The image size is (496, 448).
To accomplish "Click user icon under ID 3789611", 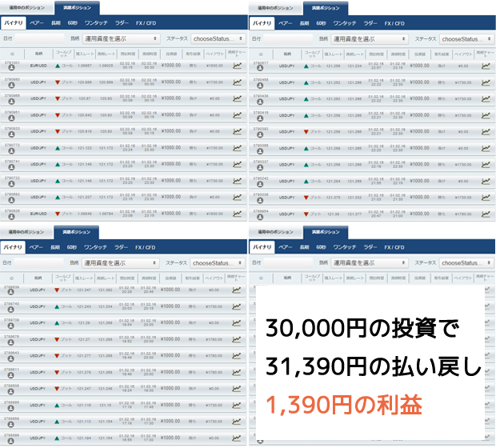I will pyautogui.click(x=10, y=375).
